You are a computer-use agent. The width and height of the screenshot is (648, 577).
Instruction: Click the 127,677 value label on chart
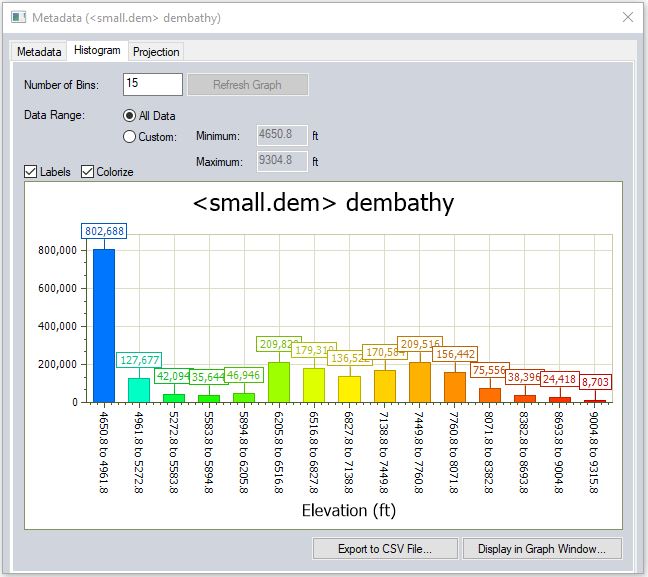[x=138, y=360]
